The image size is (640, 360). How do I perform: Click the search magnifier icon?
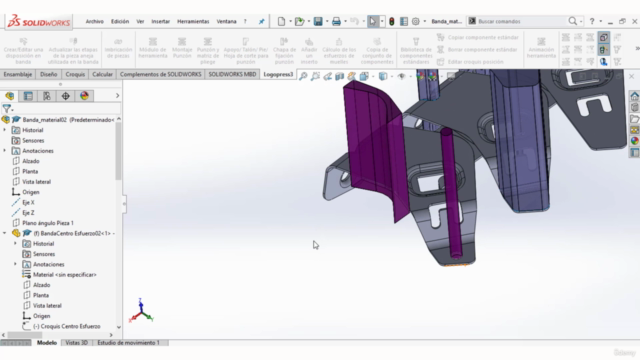(x=573, y=21)
